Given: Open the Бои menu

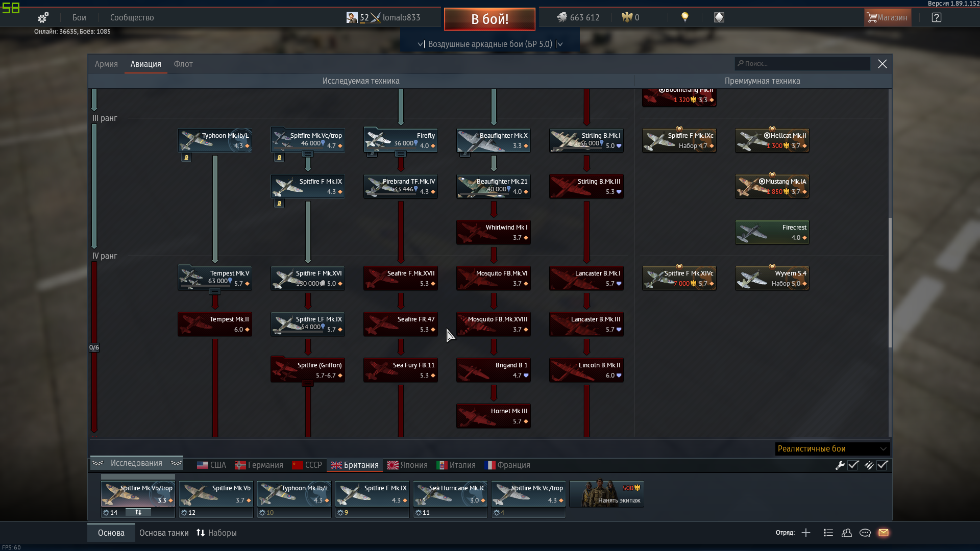Looking at the screenshot, I should [x=79, y=17].
